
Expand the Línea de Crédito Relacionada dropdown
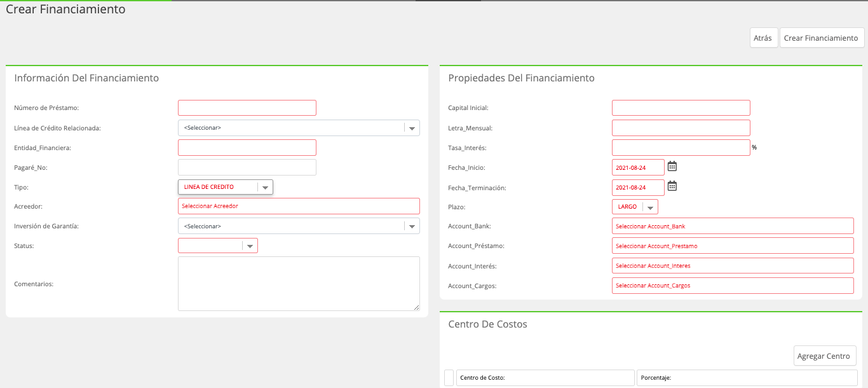coord(299,128)
